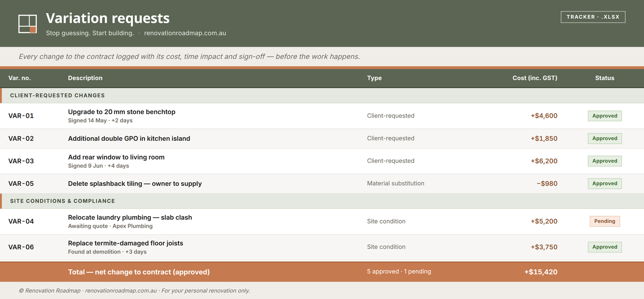Select the VAR-05 cell
Image resolution: width=644 pixels, height=299 pixels.
tap(21, 184)
